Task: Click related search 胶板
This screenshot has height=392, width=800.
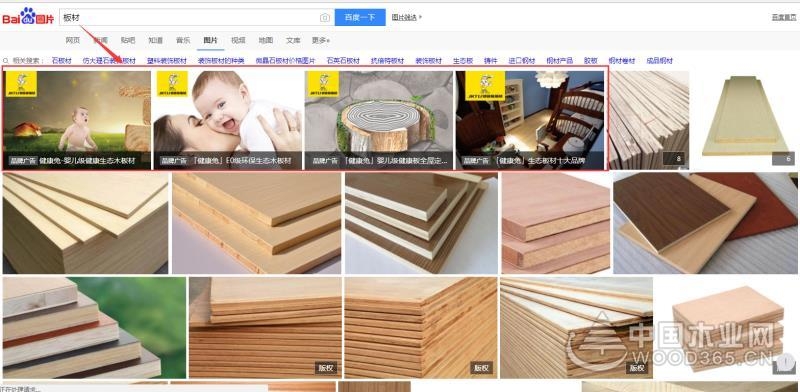Action: tap(591, 60)
